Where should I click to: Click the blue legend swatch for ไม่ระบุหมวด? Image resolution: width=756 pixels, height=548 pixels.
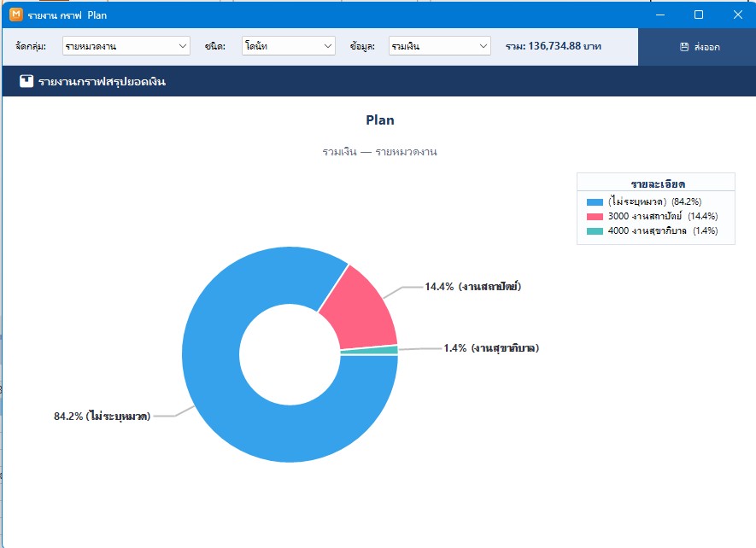595,202
